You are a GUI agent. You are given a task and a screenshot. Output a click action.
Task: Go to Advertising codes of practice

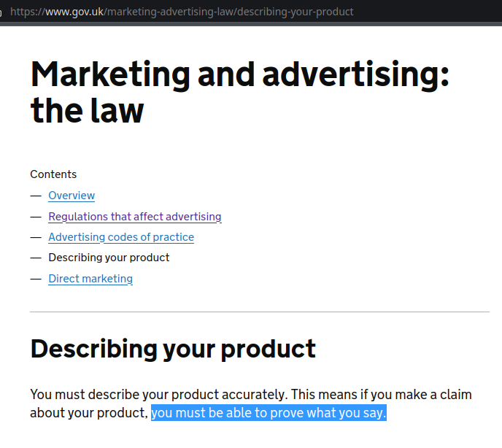point(121,237)
